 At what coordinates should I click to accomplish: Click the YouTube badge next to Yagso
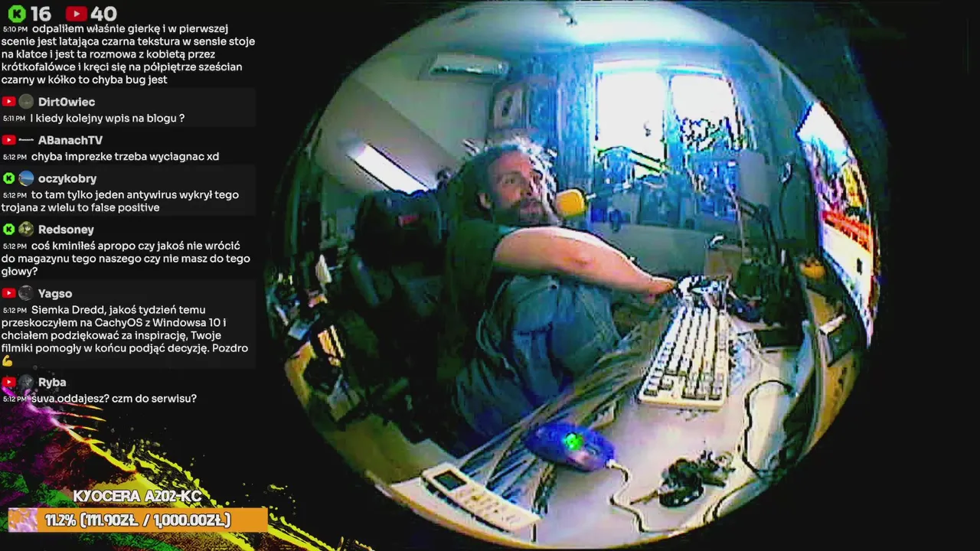click(x=8, y=293)
